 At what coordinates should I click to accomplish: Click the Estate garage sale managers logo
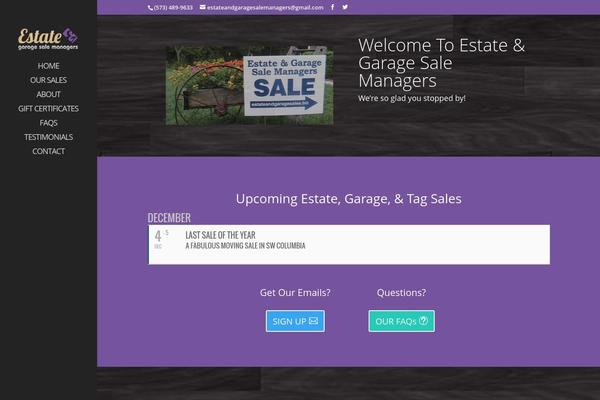click(x=48, y=39)
